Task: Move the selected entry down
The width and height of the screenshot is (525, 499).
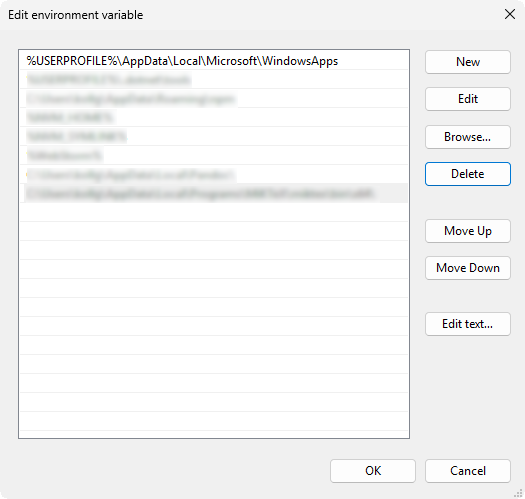Action: 468,268
